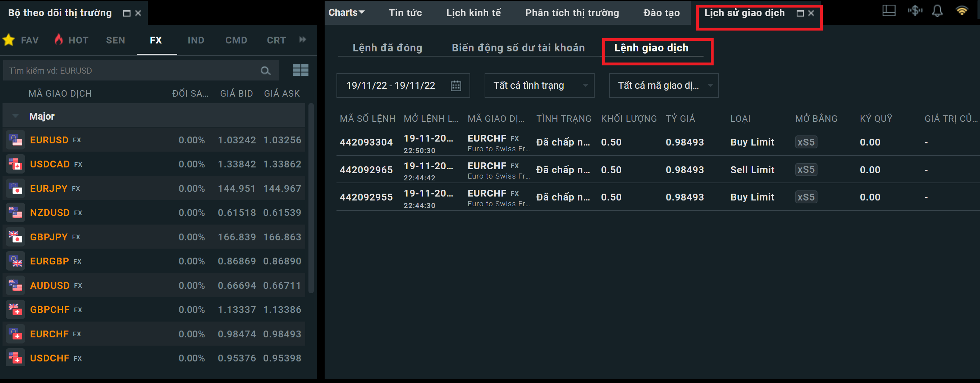Image resolution: width=980 pixels, height=383 pixels.
Task: Open the date range 19/11/22 picker
Action: [403, 86]
